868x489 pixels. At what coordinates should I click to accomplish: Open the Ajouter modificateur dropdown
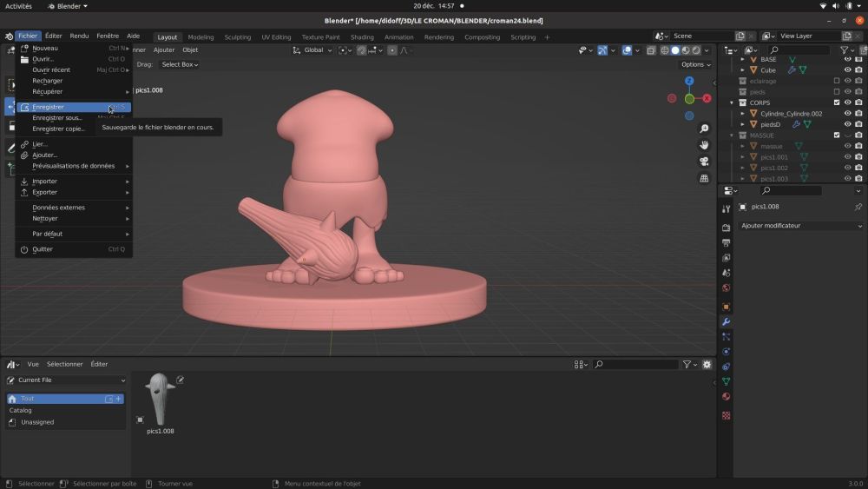800,226
